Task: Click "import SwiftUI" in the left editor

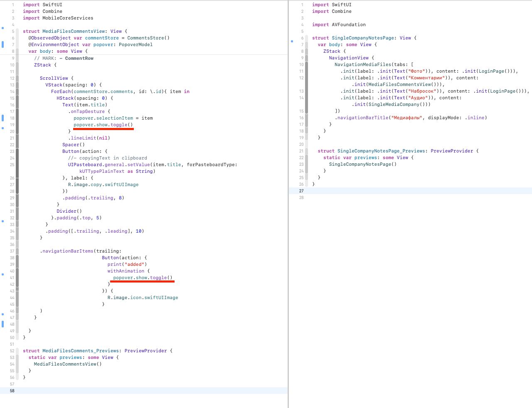Action: [42, 5]
